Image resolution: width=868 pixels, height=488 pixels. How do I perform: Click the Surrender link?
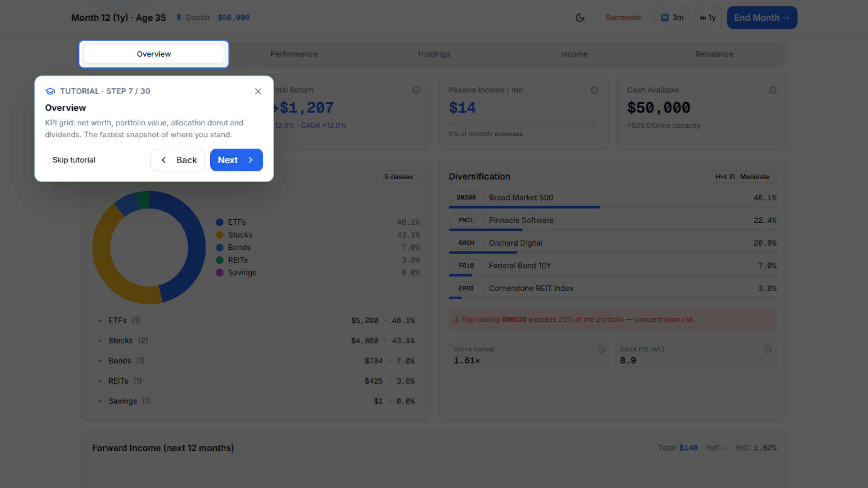click(x=623, y=18)
